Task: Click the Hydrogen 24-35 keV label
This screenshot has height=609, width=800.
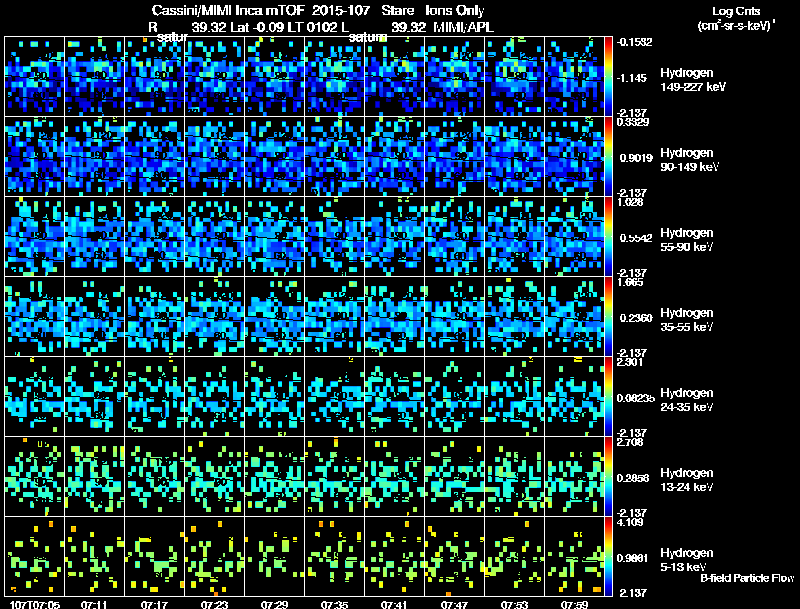Action: [687, 400]
